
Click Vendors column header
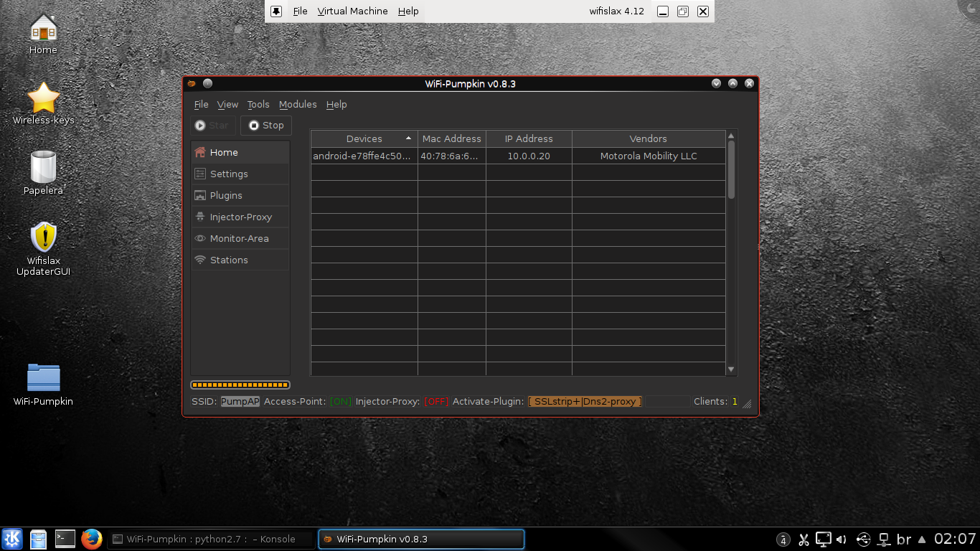(x=649, y=138)
